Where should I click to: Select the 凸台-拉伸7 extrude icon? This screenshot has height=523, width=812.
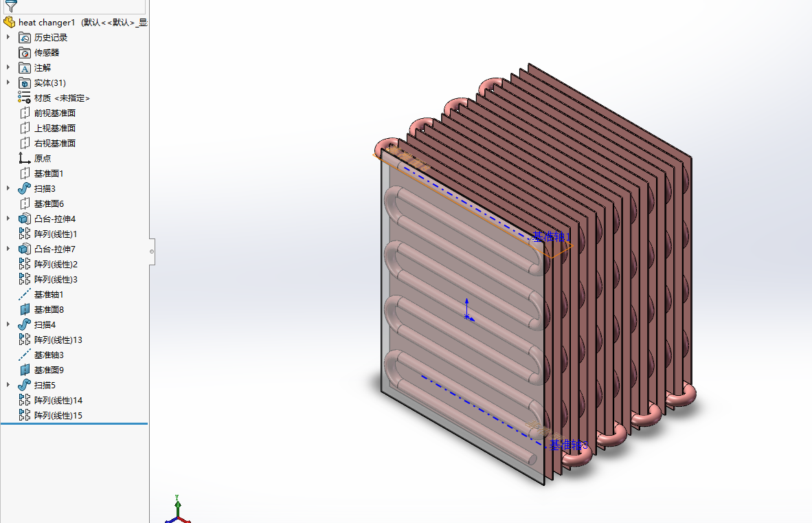[24, 249]
